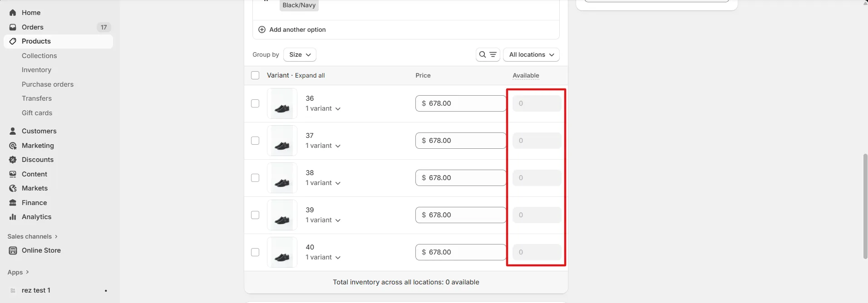This screenshot has width=868, height=303.
Task: Click the shoe thumbnail for size 36
Action: (x=282, y=103)
